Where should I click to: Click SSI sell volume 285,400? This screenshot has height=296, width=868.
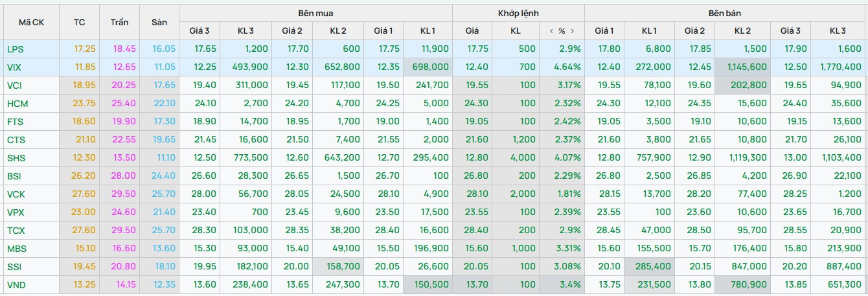(x=652, y=267)
